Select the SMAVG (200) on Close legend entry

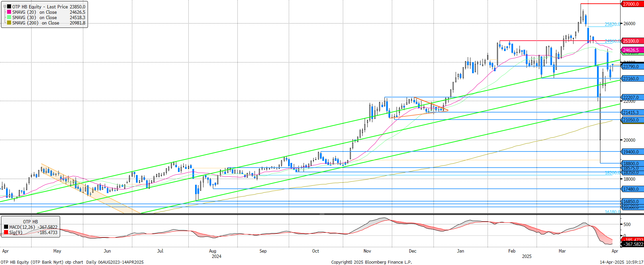36,23
